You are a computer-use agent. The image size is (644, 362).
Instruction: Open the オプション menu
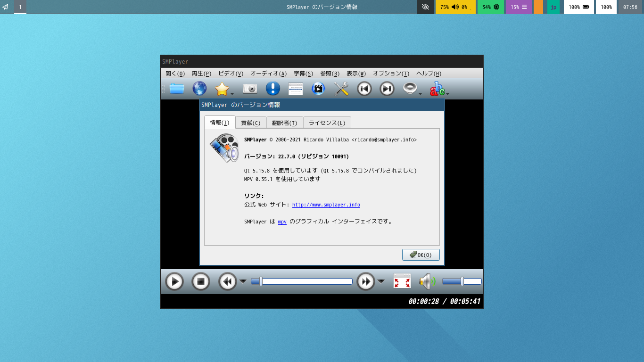[x=391, y=74]
